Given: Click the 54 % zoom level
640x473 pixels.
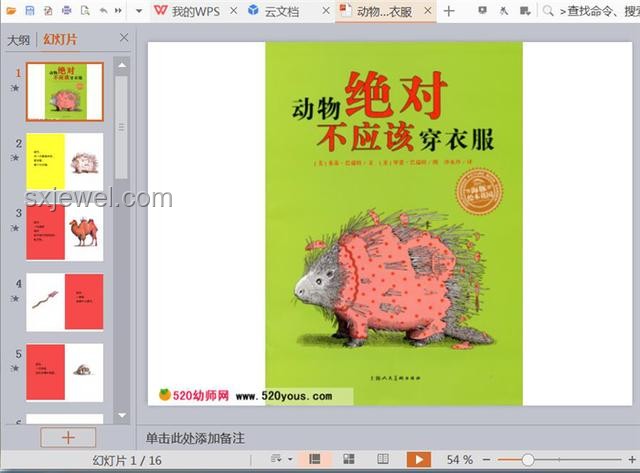Looking at the screenshot, I should [x=459, y=460].
